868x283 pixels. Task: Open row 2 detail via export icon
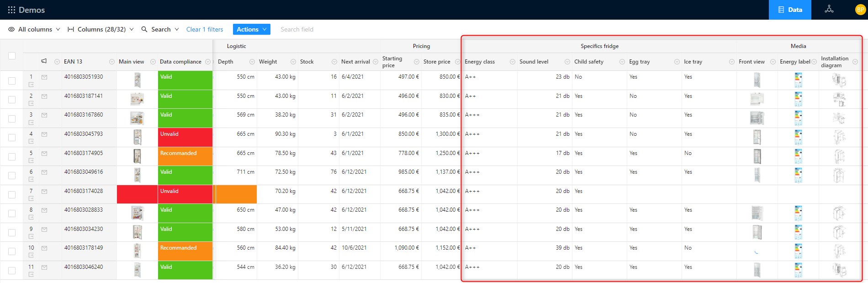coord(31,104)
